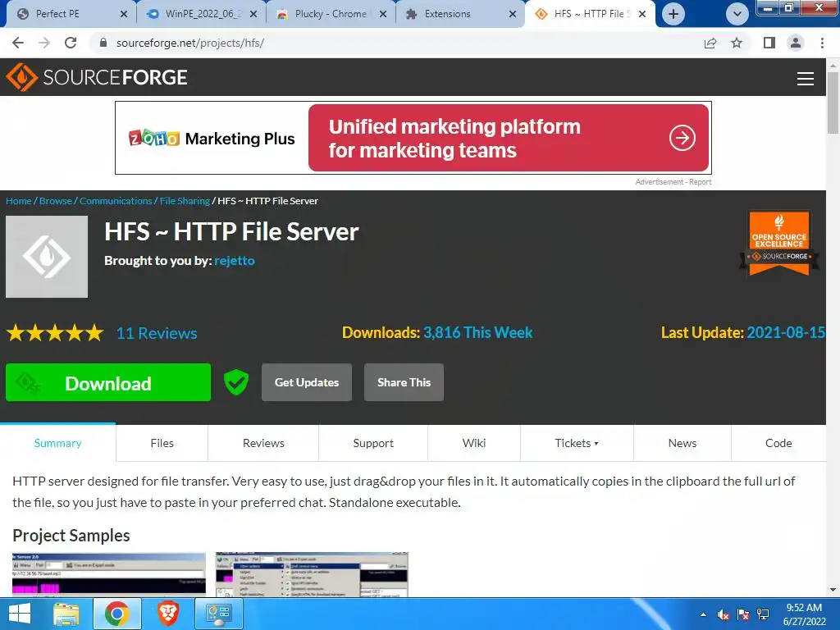This screenshot has width=840, height=630.
Task: Click the Advertisement - Report link
Action: pos(673,182)
